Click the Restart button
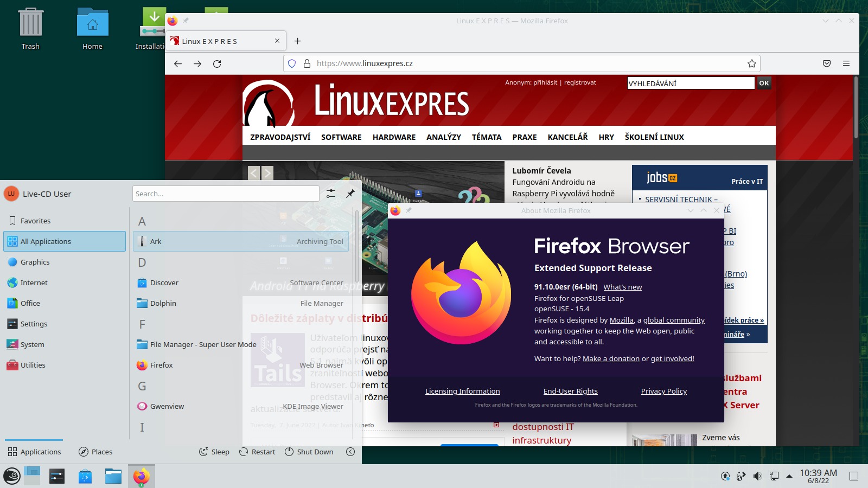 [258, 452]
